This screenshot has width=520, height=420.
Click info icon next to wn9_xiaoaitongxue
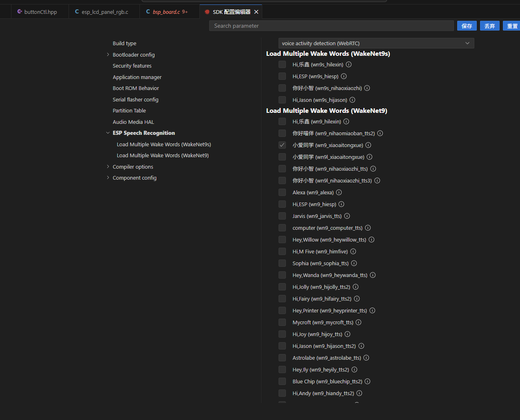pos(368,145)
